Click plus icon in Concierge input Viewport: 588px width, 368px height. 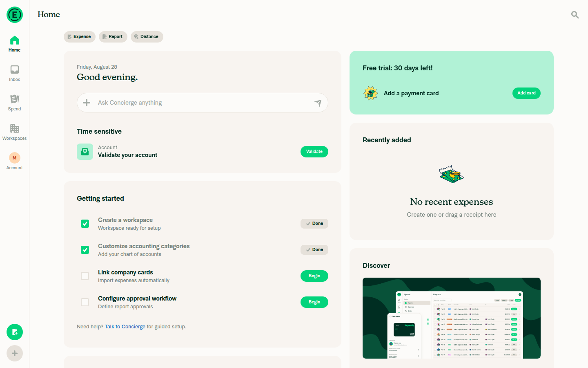pyautogui.click(x=87, y=103)
